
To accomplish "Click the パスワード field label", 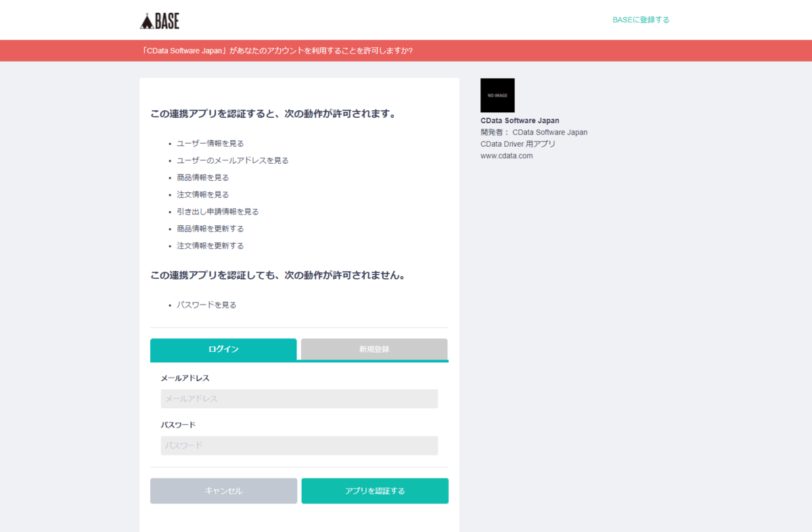I will click(x=178, y=425).
